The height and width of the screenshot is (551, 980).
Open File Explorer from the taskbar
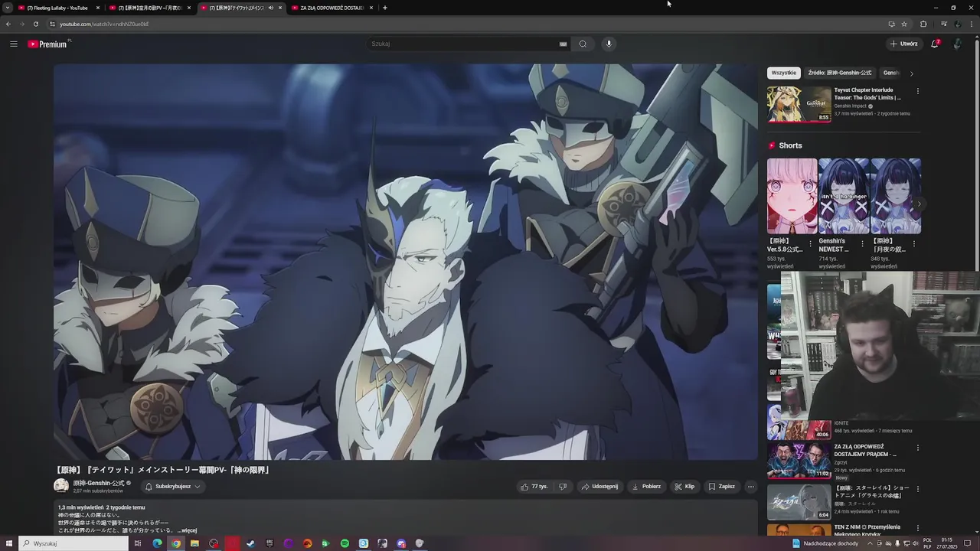tap(194, 543)
